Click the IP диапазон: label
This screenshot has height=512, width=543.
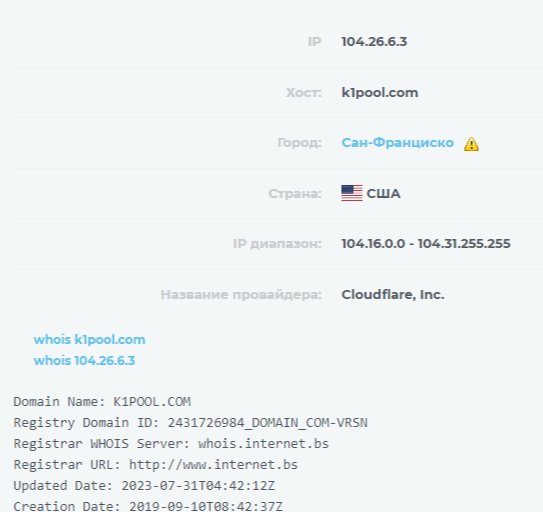point(277,244)
